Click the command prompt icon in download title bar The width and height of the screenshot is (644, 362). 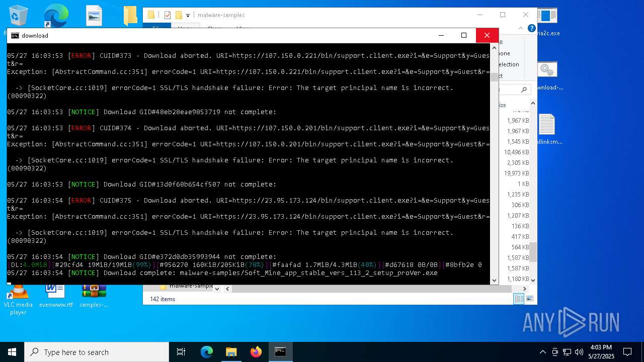coord(15,36)
